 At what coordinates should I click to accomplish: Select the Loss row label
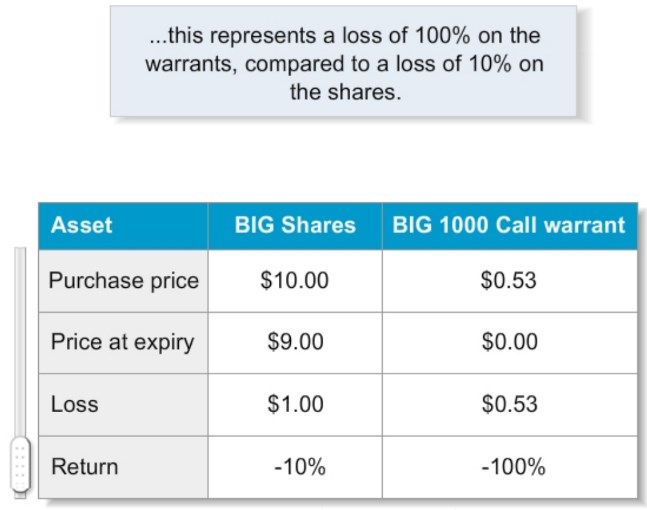coord(75,404)
